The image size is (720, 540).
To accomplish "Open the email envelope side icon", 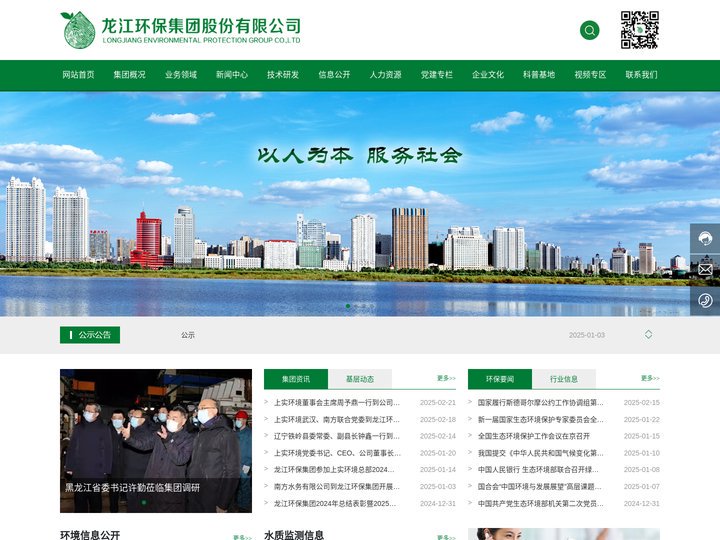I will pyautogui.click(x=705, y=270).
